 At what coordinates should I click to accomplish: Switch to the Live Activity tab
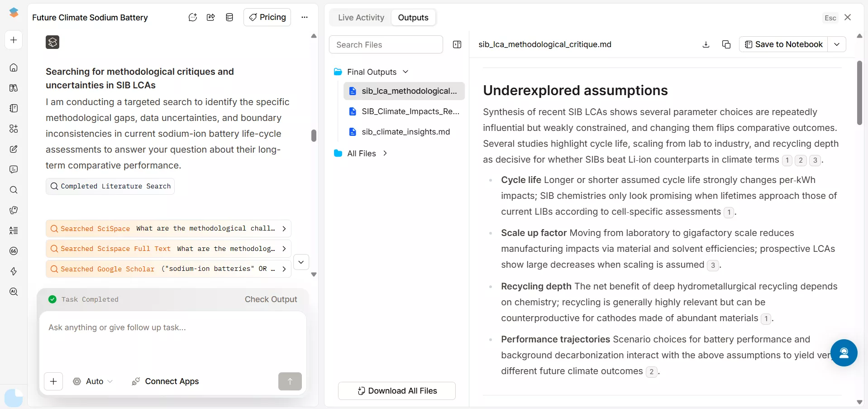361,17
